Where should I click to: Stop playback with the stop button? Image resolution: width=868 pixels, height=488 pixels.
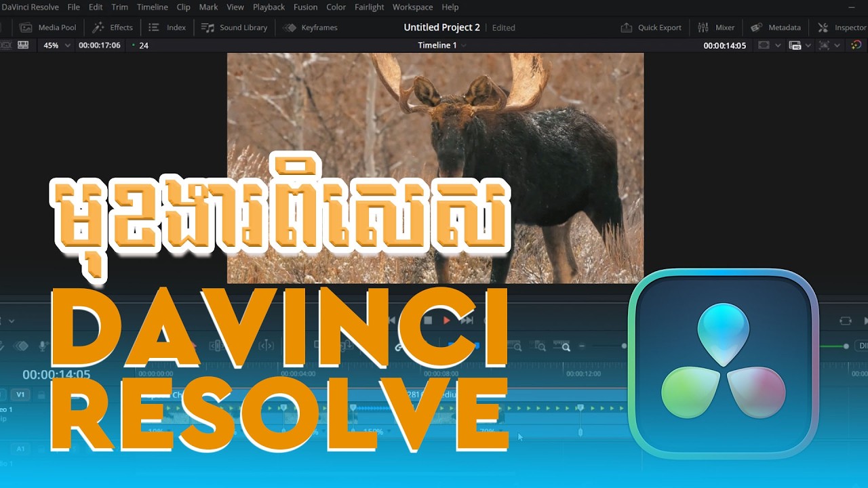(428, 321)
